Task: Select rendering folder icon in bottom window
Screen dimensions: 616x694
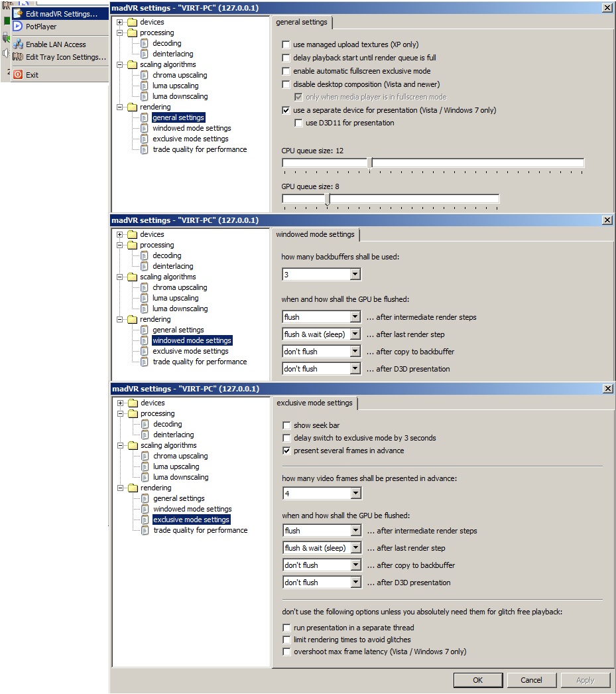Action: (133, 488)
